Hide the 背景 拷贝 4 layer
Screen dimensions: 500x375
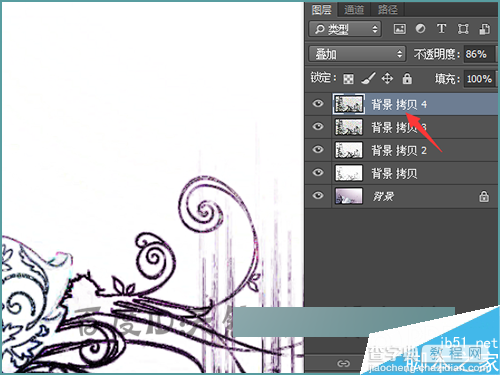[318, 104]
